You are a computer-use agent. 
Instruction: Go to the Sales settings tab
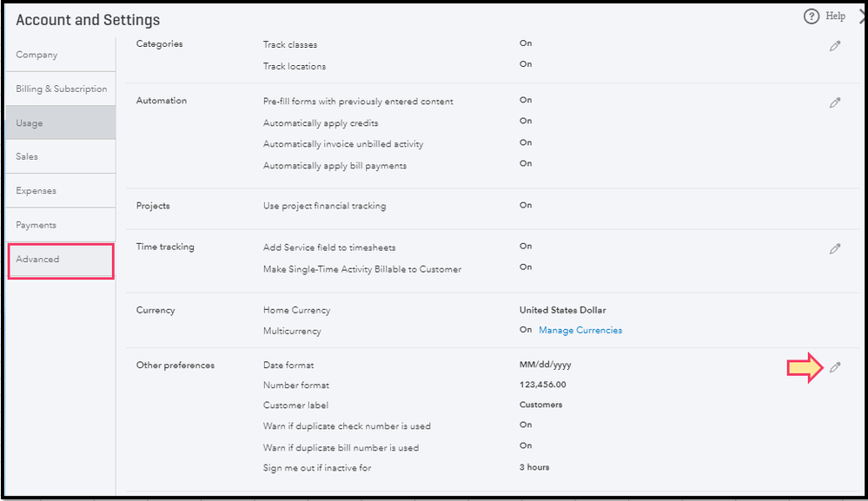coord(27,156)
